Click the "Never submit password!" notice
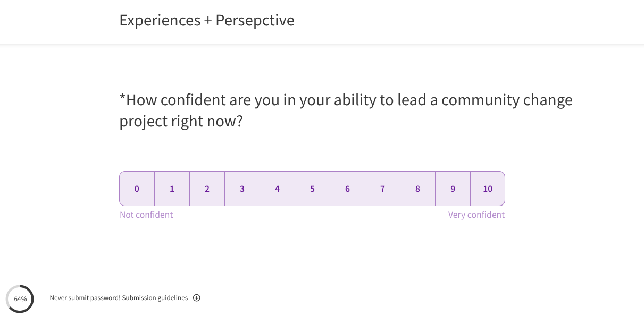Viewport: 644px width, 316px height. (x=85, y=298)
